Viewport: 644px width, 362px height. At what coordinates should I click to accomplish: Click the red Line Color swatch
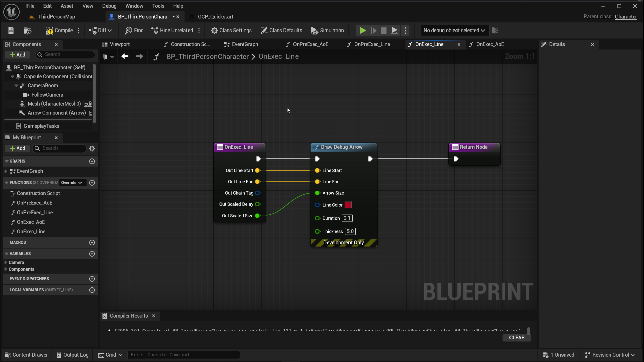(348, 205)
